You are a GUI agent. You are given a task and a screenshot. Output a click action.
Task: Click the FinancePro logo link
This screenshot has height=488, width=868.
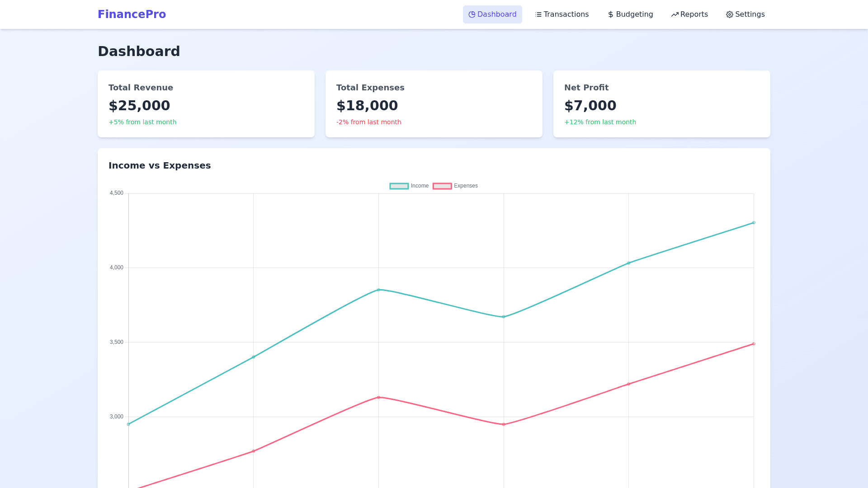pos(132,14)
